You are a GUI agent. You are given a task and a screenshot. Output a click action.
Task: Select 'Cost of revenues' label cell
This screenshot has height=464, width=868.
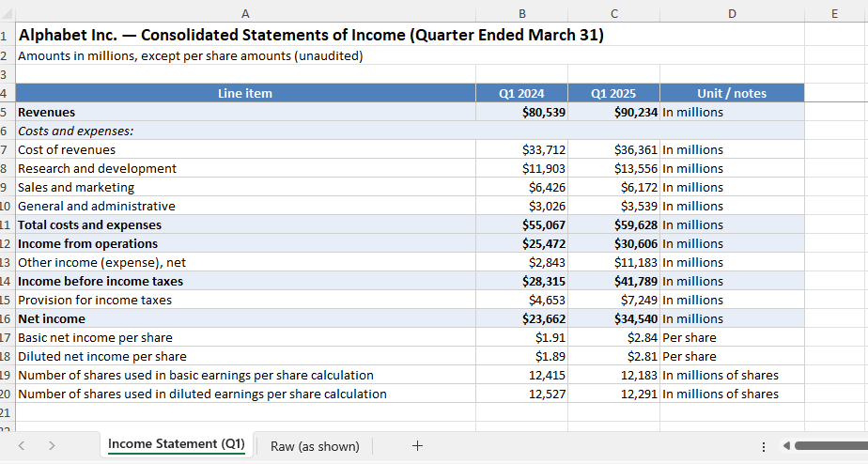pyautogui.click(x=245, y=149)
